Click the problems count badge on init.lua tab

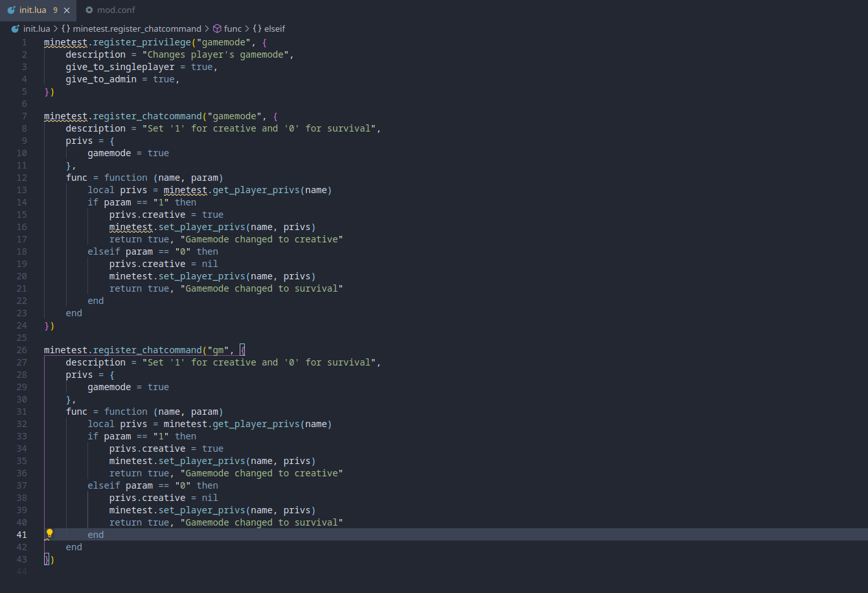pyautogui.click(x=55, y=10)
